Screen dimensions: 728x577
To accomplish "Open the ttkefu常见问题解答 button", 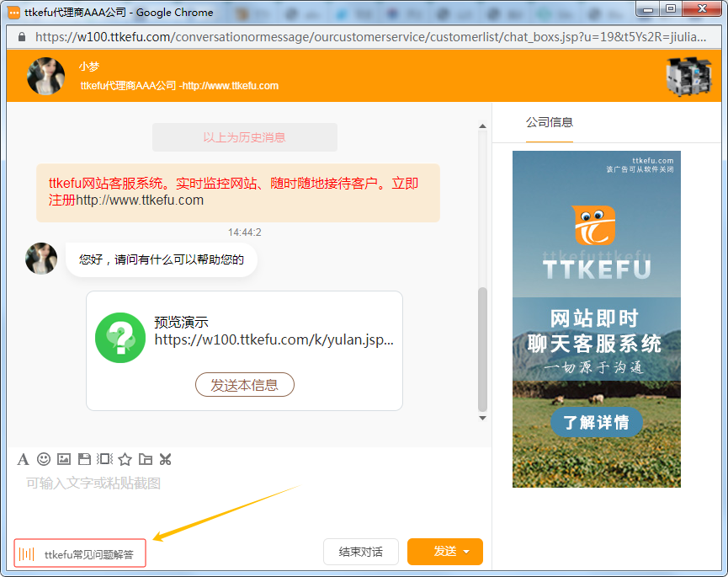I will point(80,553).
